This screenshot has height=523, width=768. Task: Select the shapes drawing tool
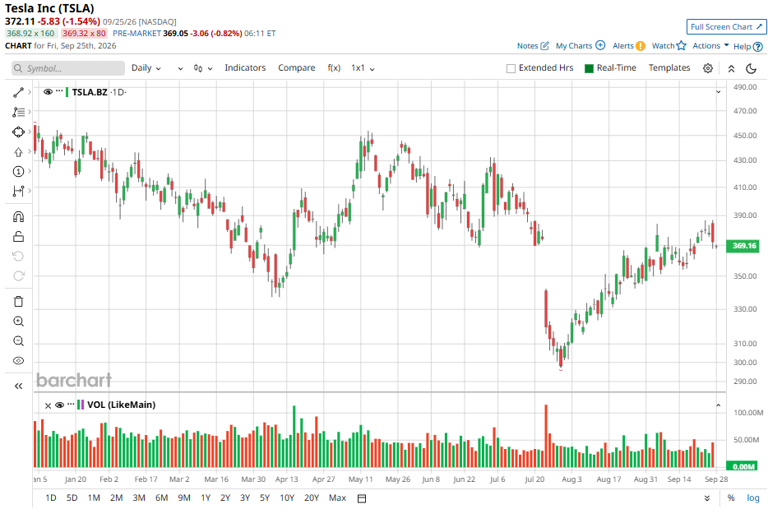point(18,132)
